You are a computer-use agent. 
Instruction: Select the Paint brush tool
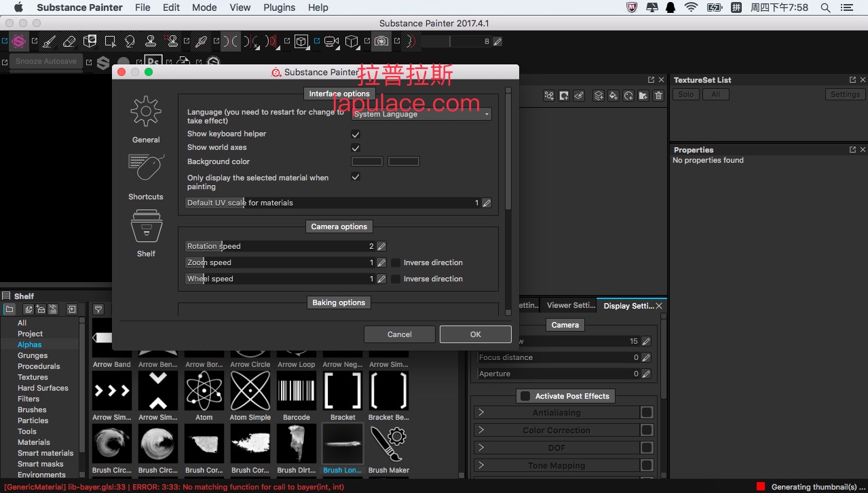49,41
